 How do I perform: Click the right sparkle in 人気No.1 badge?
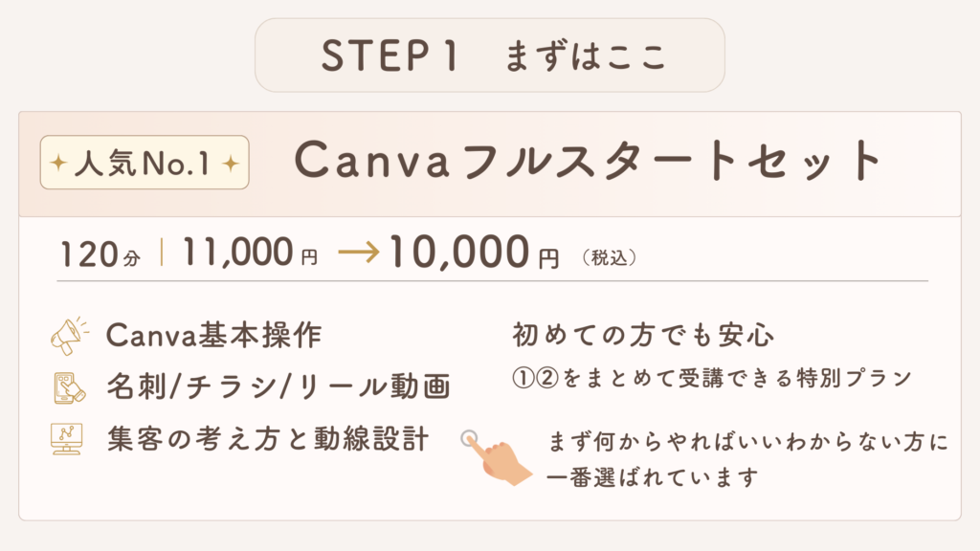(x=230, y=164)
